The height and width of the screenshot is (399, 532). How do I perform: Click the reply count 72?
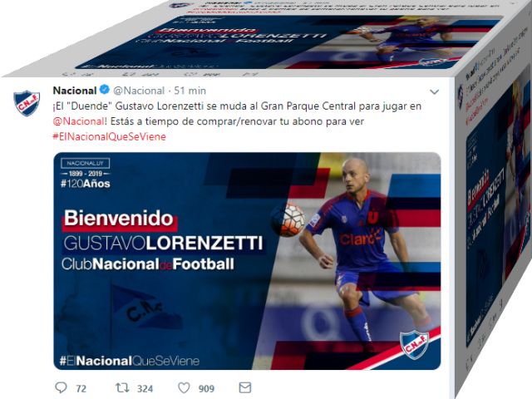81,388
